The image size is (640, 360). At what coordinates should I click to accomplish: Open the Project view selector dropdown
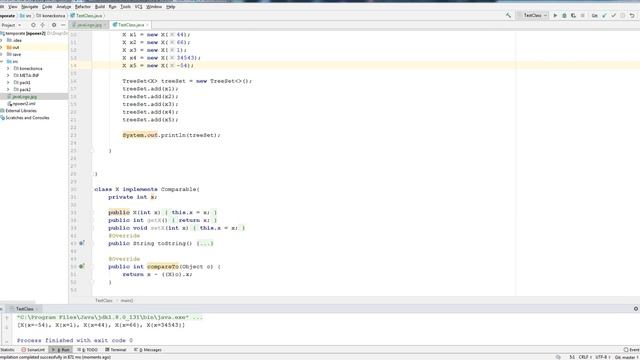pos(11,25)
